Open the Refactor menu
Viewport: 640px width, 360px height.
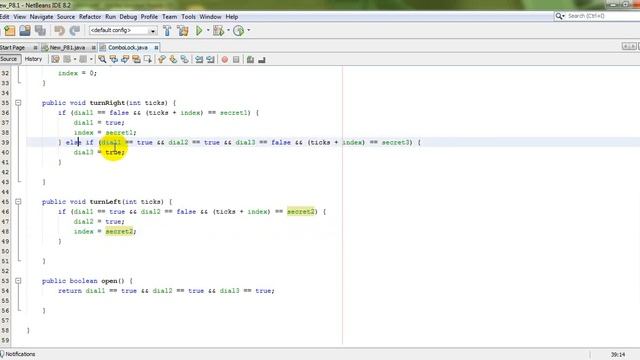point(90,17)
